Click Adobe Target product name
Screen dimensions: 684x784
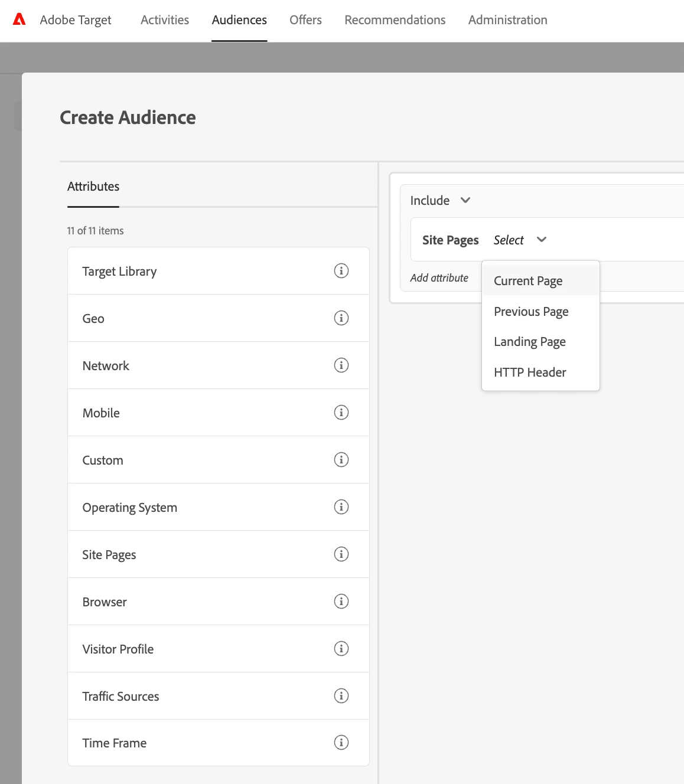coord(76,20)
